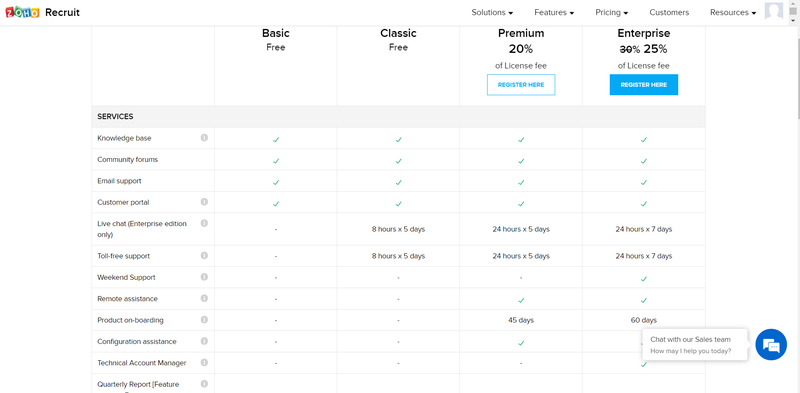Image resolution: width=800 pixels, height=393 pixels.
Task: Click info icon beside Live chat row
Action: pos(204,223)
